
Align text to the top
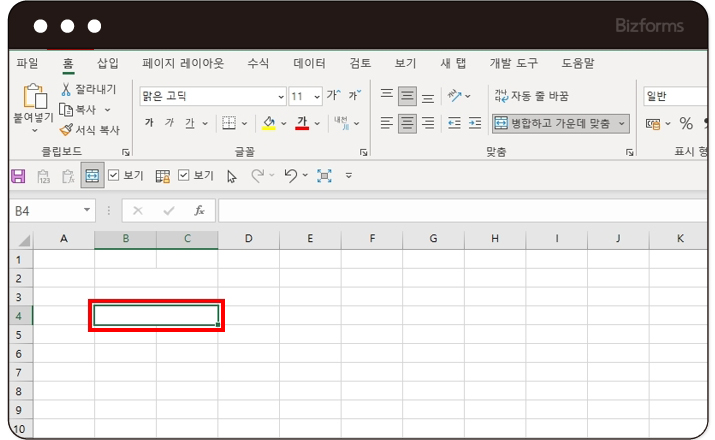387,95
